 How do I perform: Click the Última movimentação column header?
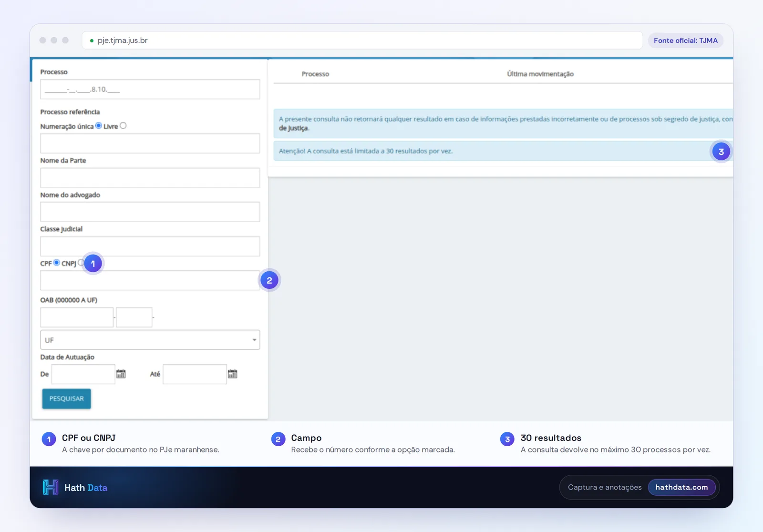540,74
